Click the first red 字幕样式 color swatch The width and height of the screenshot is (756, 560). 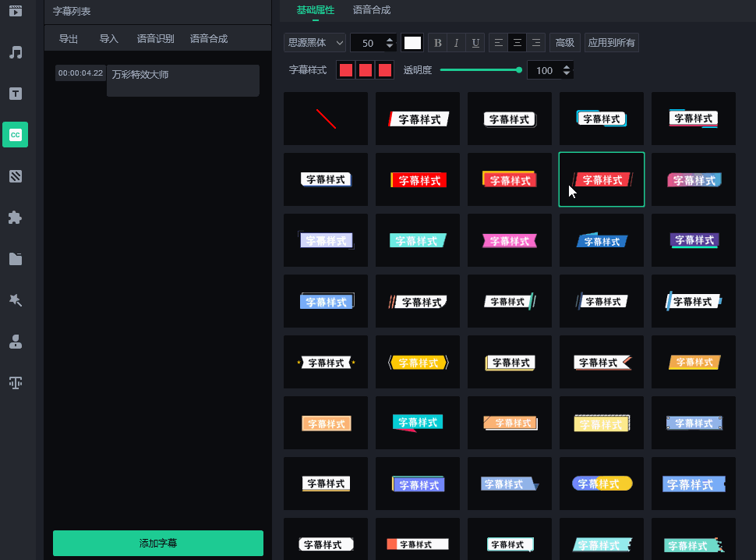(x=345, y=69)
